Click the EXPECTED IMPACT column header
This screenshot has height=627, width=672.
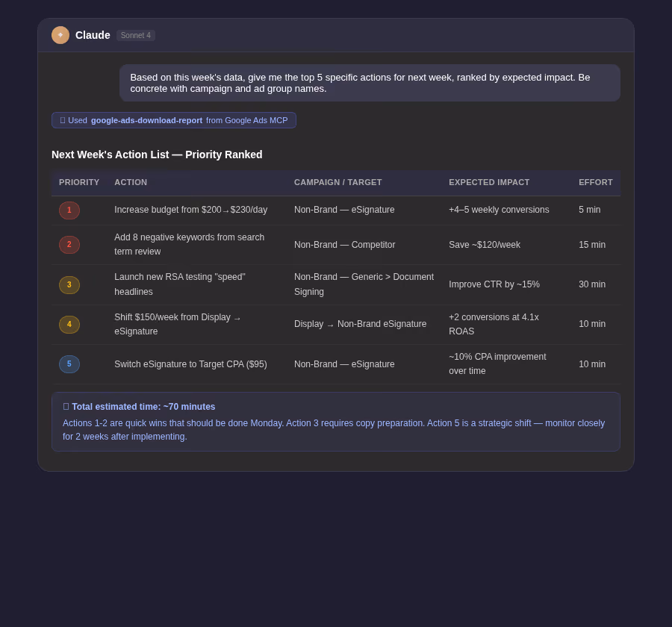[x=489, y=182]
